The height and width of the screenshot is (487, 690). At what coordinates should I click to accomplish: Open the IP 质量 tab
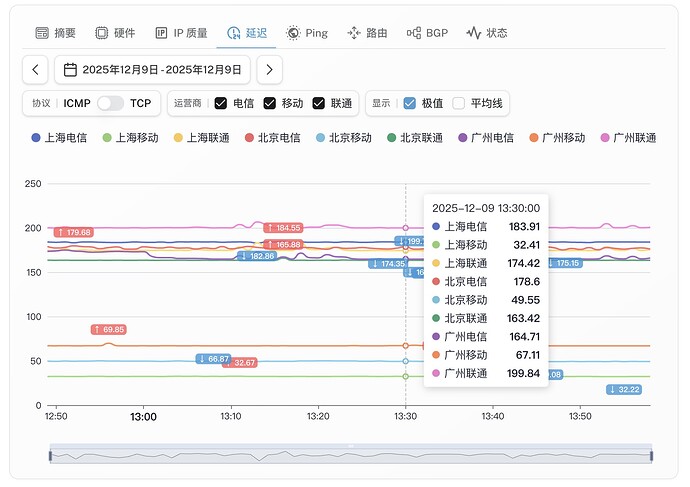coord(181,33)
